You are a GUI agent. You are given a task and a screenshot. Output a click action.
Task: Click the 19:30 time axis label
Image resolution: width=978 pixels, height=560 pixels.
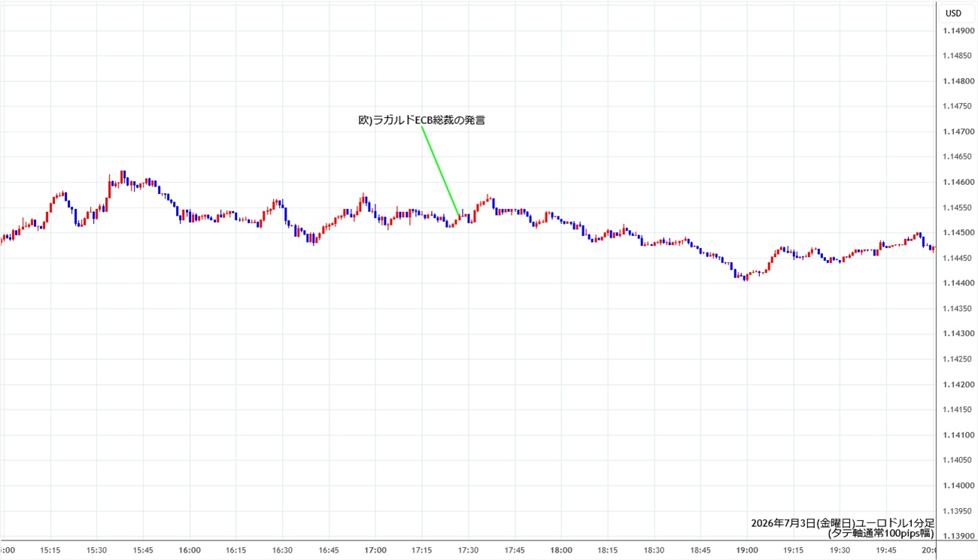coord(840,550)
